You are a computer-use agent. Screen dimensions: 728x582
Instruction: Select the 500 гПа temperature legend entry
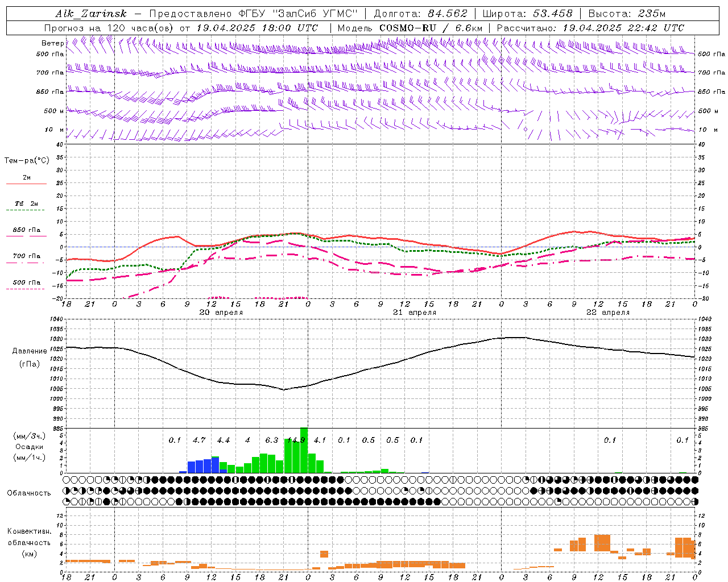26,285
